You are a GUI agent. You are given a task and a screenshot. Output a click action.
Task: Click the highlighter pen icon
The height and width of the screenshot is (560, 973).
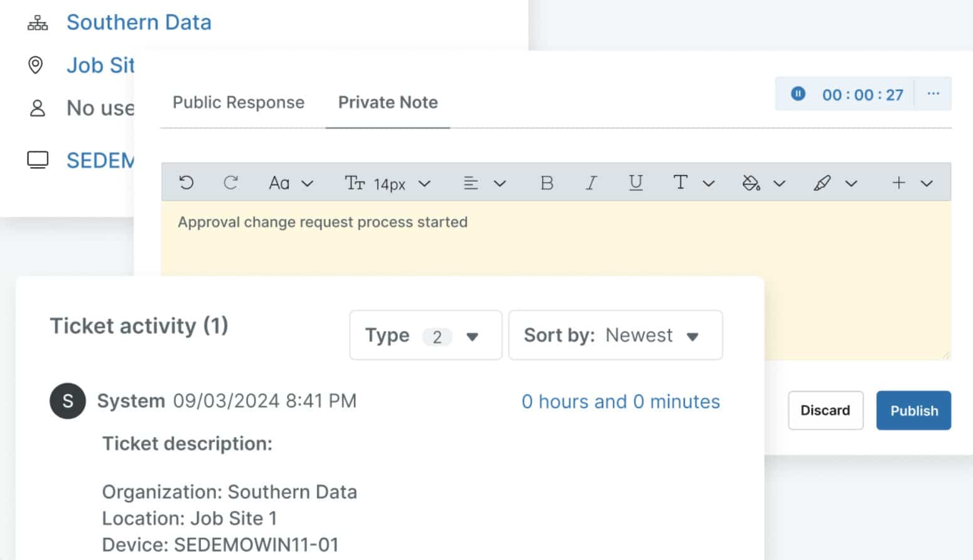[x=822, y=183]
